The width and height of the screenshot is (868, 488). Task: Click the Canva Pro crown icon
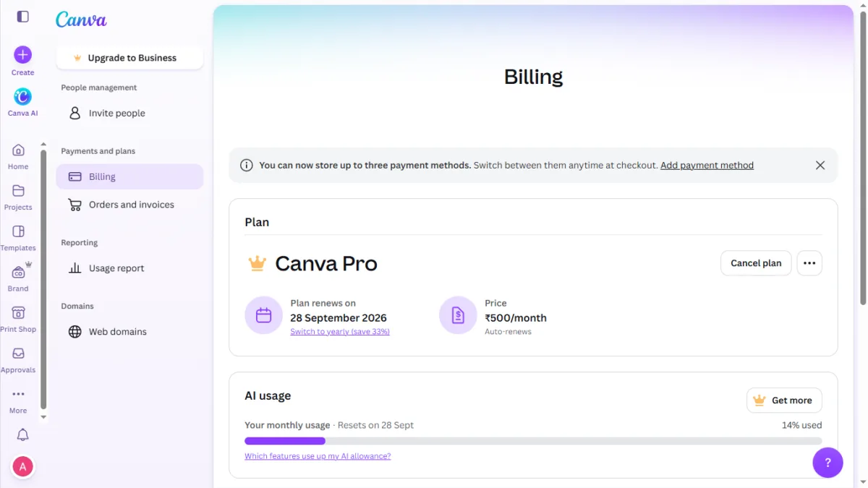point(258,264)
